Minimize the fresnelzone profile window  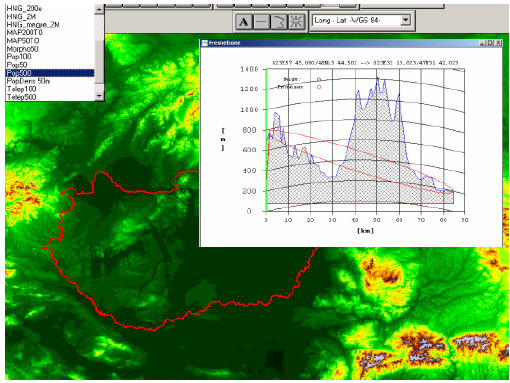coord(483,43)
